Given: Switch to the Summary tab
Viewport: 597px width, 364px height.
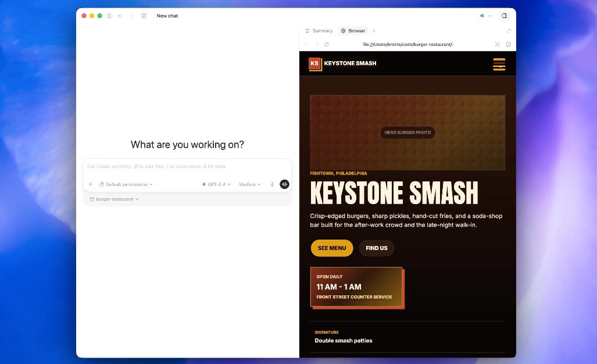Looking at the screenshot, I should point(319,31).
